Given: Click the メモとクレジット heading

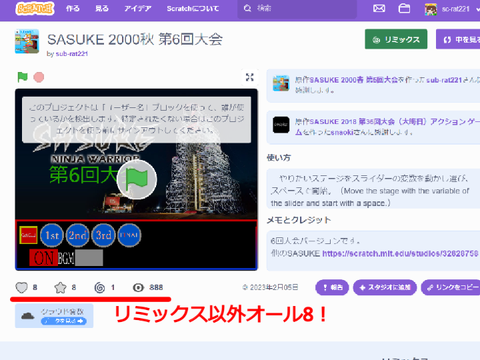Looking at the screenshot, I should pyautogui.click(x=299, y=220).
